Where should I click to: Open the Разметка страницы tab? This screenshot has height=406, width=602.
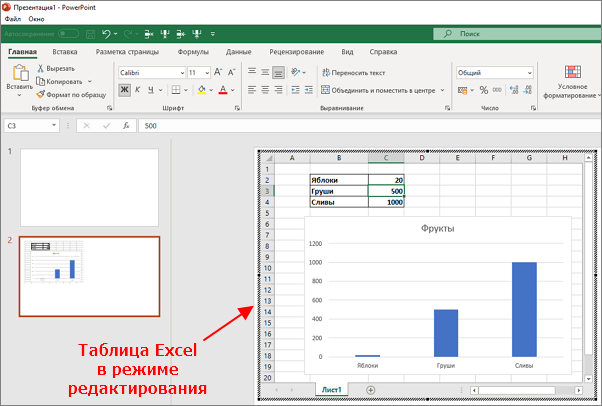127,52
